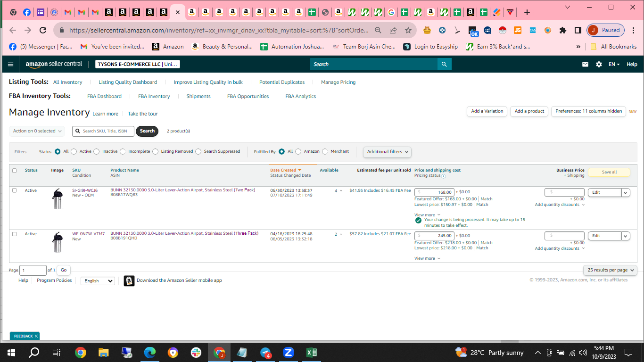The width and height of the screenshot is (644, 362).
Task: Open the Windows Start menu
Action: pos(11,352)
